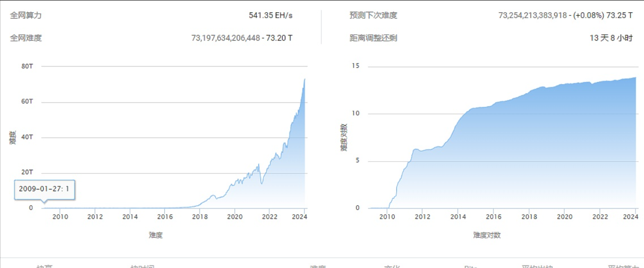Click the 难度 title below the left chart
644x268 pixels.
[x=155, y=235]
